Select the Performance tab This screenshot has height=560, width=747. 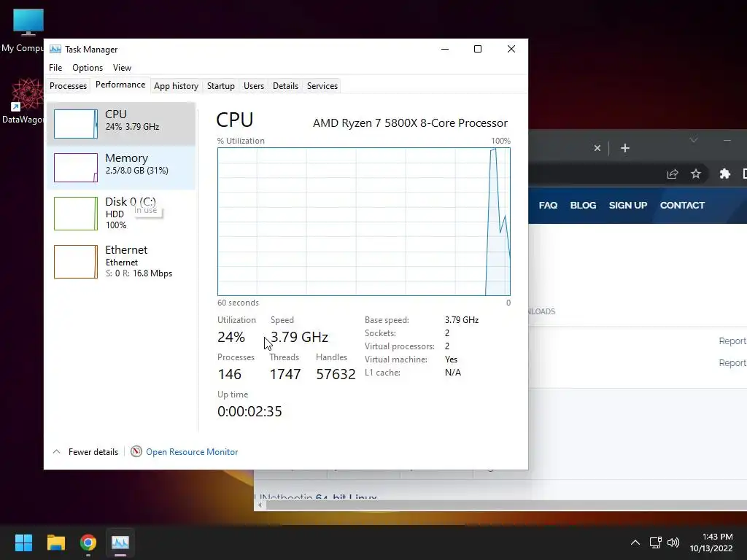[120, 85]
